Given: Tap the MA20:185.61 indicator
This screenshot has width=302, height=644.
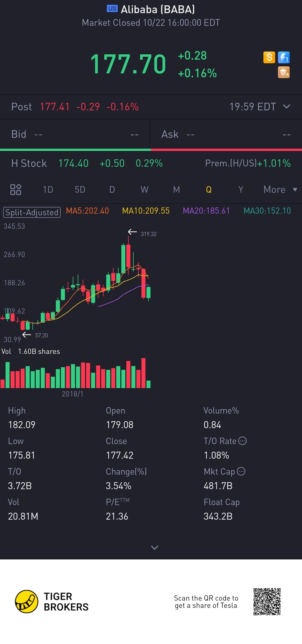Looking at the screenshot, I should click(206, 211).
